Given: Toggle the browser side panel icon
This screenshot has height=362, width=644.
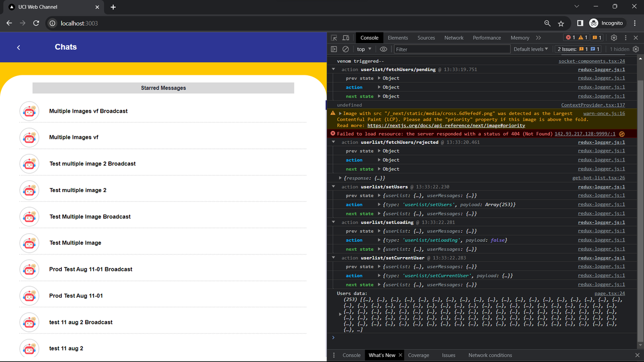Looking at the screenshot, I should (580, 23).
